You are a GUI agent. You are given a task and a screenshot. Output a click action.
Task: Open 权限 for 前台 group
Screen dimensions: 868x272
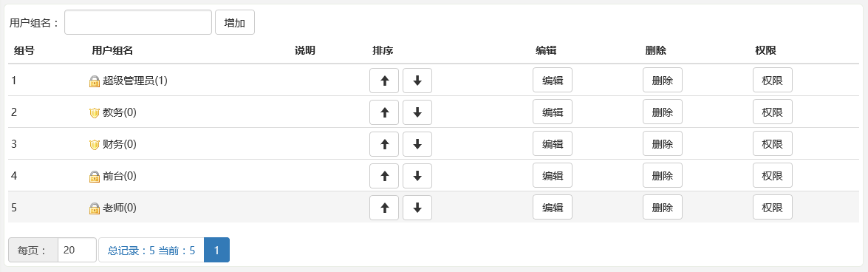(x=772, y=176)
